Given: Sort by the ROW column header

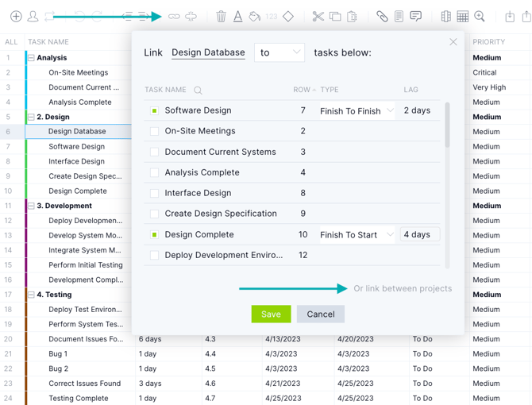Looking at the screenshot, I should pyautogui.click(x=304, y=90).
